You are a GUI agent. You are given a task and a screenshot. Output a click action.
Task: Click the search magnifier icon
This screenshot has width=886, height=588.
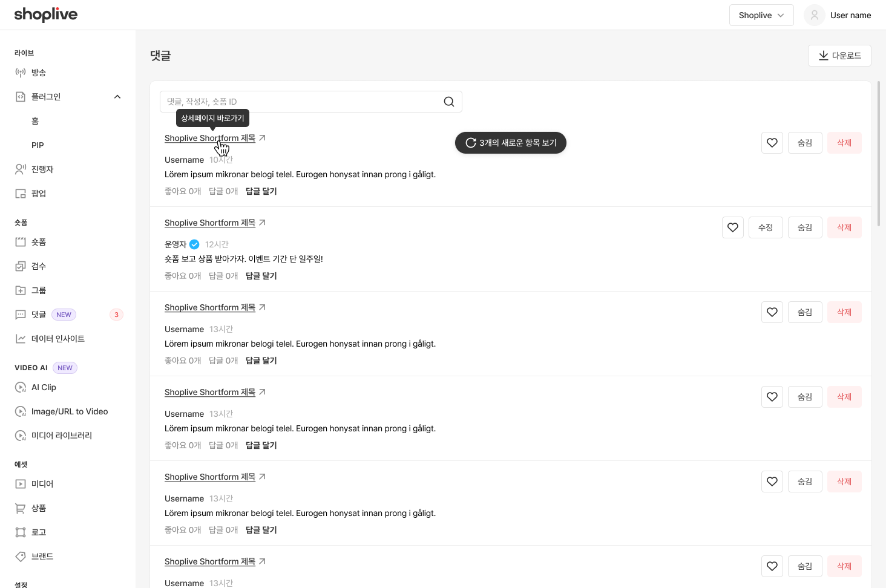point(449,102)
